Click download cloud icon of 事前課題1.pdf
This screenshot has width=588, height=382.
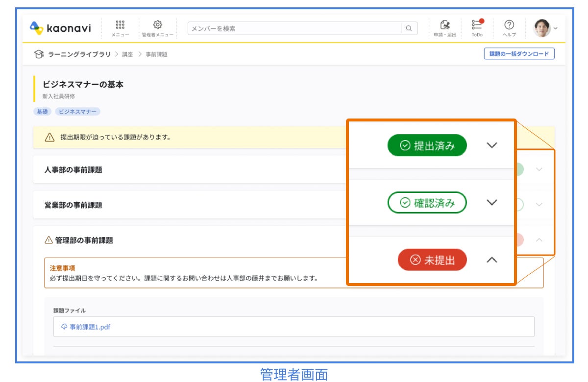click(x=64, y=327)
